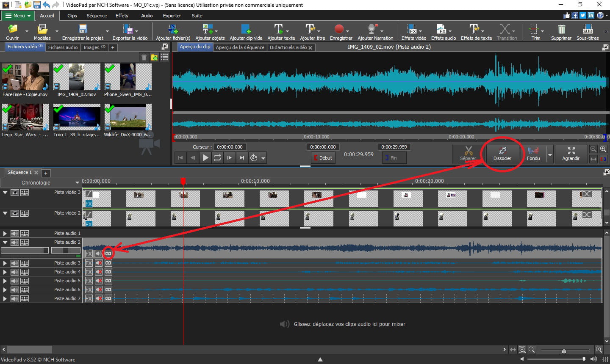The width and height of the screenshot is (610, 364).
Task: Open the Exporter ribbon tab
Action: tap(172, 16)
